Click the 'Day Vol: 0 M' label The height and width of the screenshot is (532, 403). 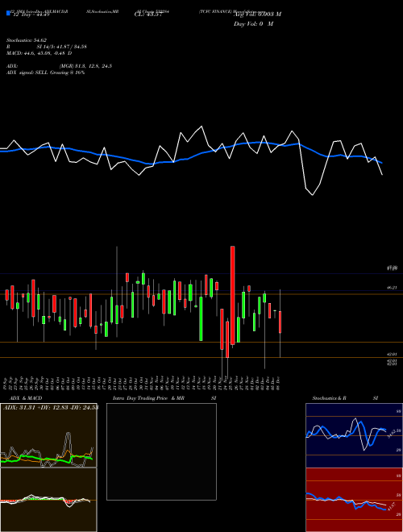click(x=253, y=23)
